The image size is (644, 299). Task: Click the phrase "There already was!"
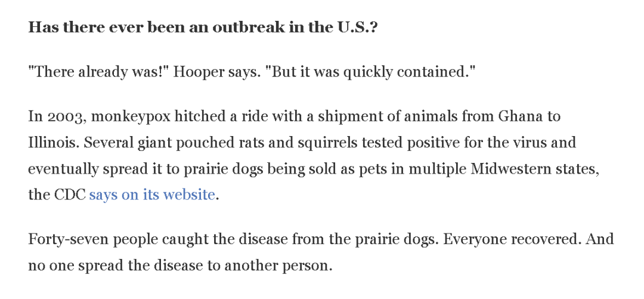tap(90, 72)
